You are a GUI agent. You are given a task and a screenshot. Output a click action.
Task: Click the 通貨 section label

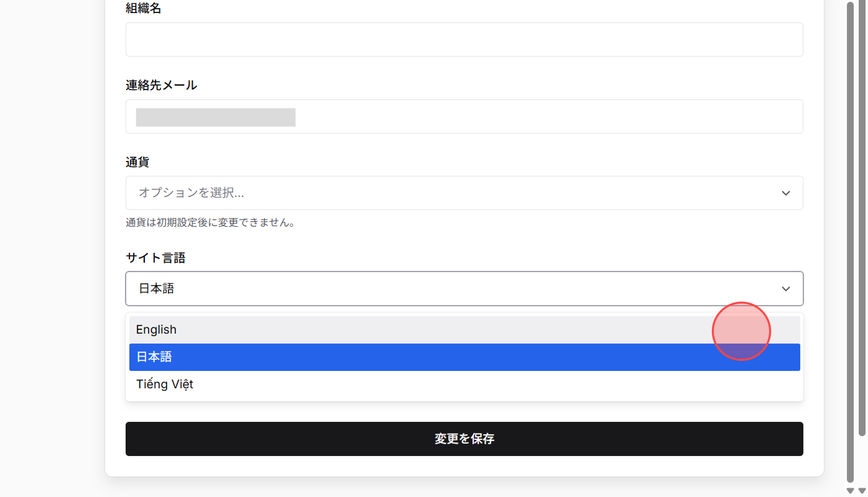click(x=137, y=162)
